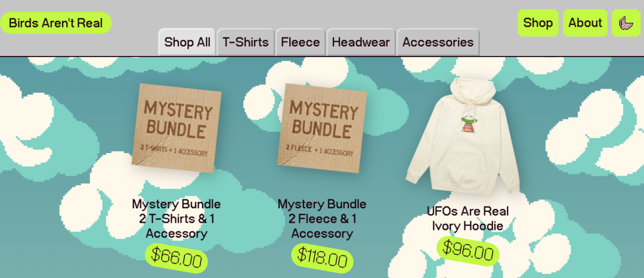
Task: Open Mystery Bundle 2 T-Shirts & 1 Accessory title
Action: (177, 219)
